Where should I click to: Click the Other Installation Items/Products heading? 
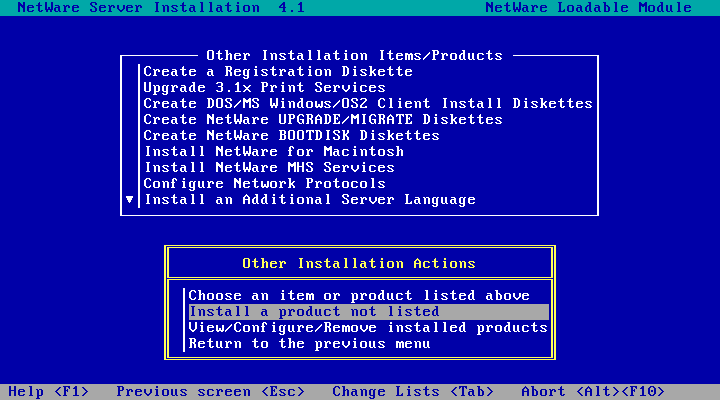point(354,56)
